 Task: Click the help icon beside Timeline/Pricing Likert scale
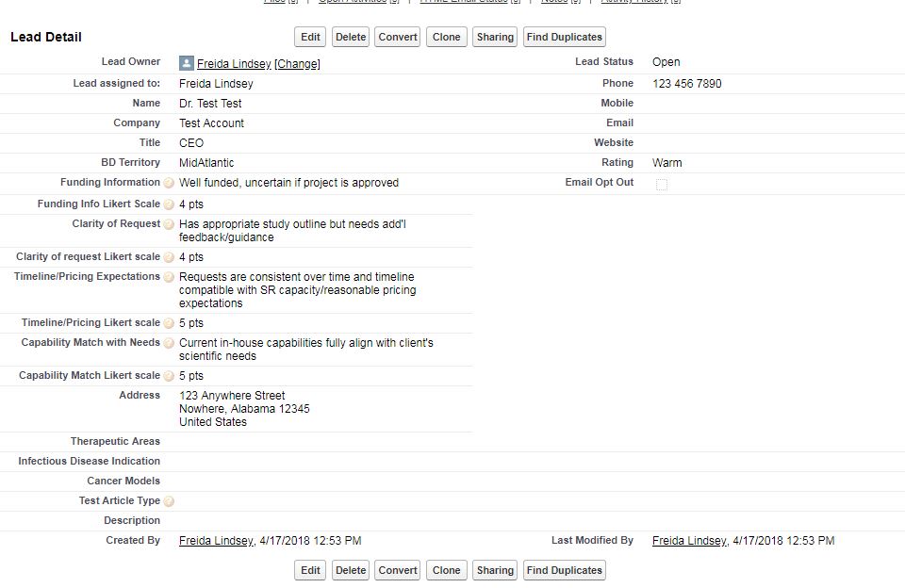pyautogui.click(x=169, y=323)
